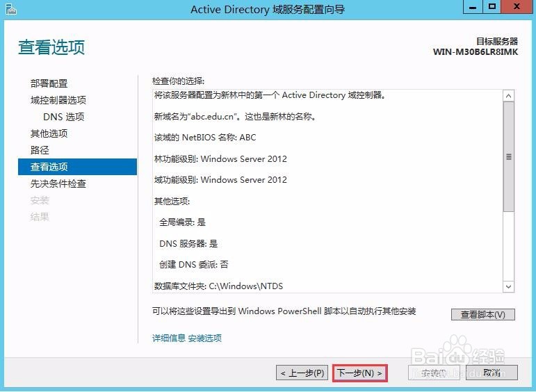Click the NetBIOS 名称: ABC line
Screen dimensions: 536x392
205,138
